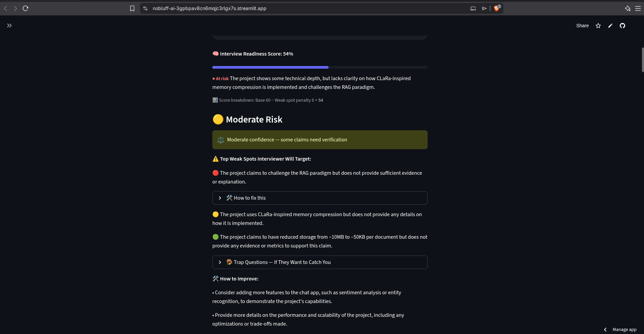Image resolution: width=644 pixels, height=334 pixels.
Task: Click the forward navigation arrow
Action: pyautogui.click(x=15, y=8)
